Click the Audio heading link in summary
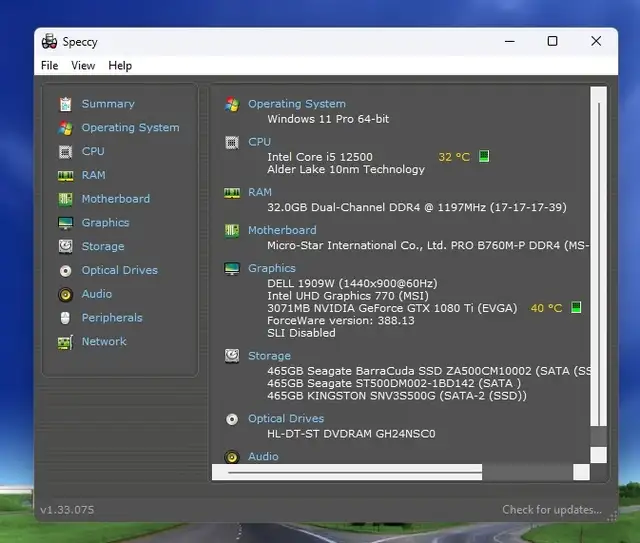Image resolution: width=640 pixels, height=543 pixels. click(x=263, y=456)
